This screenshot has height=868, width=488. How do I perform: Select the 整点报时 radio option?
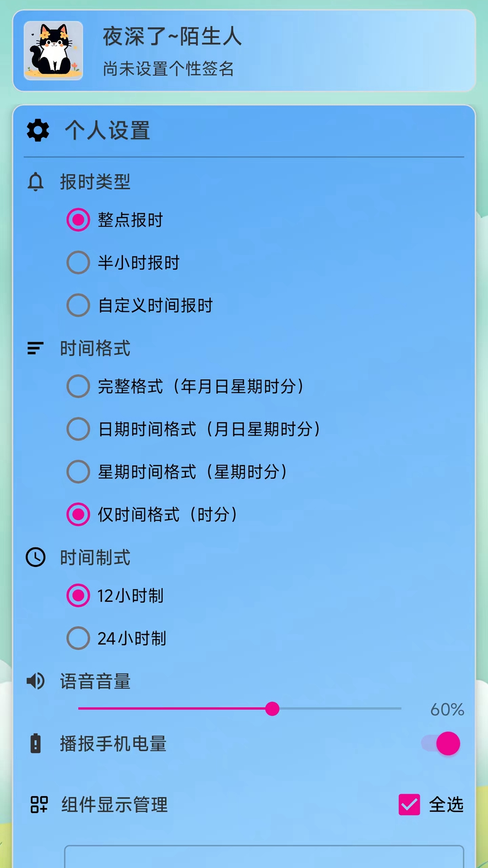pos(78,220)
